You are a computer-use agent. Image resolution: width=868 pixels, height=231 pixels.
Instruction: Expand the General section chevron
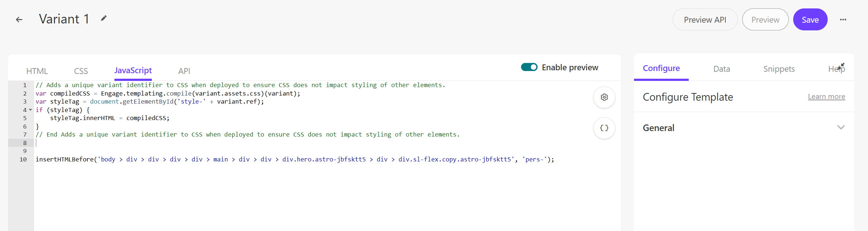pos(840,127)
